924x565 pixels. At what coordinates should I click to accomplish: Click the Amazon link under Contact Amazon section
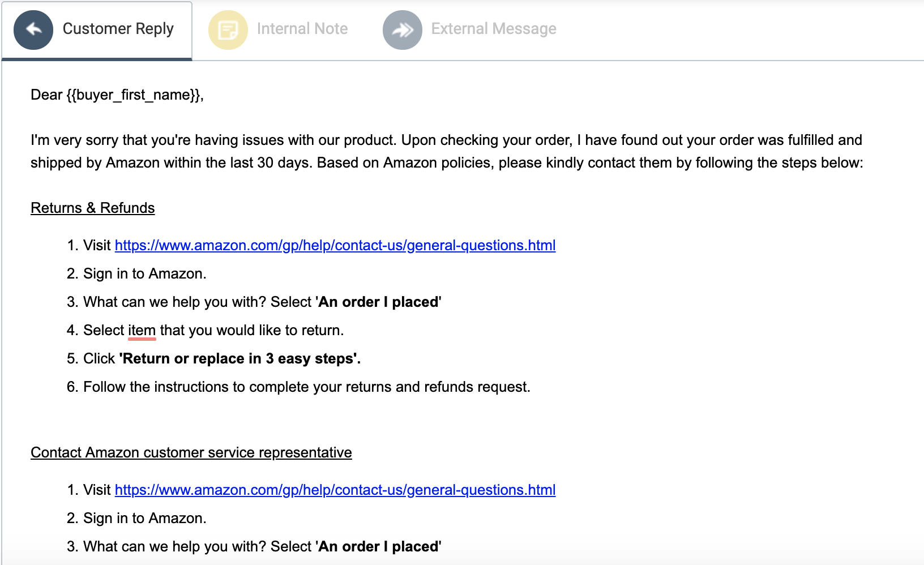pyautogui.click(x=335, y=490)
